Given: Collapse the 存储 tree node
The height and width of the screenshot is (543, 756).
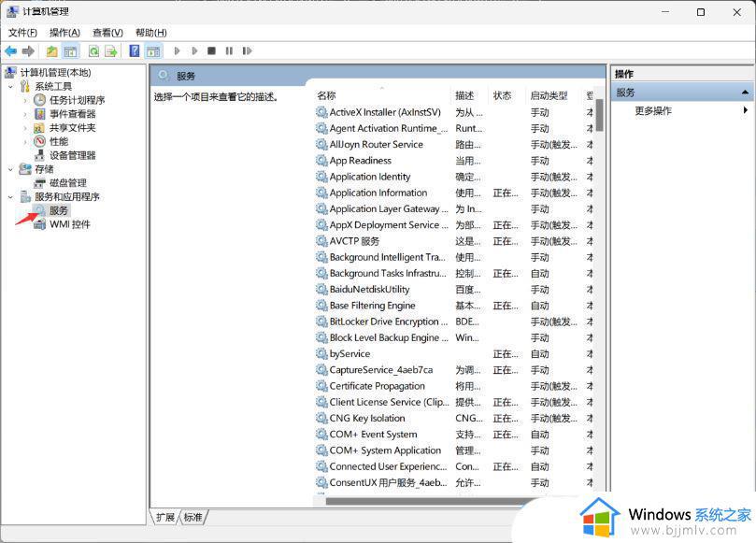Looking at the screenshot, I should (10, 169).
